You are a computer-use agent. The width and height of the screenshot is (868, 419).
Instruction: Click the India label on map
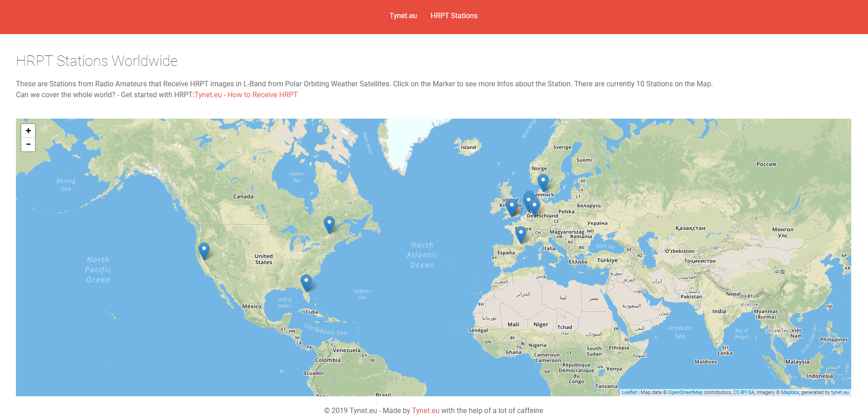point(719,311)
